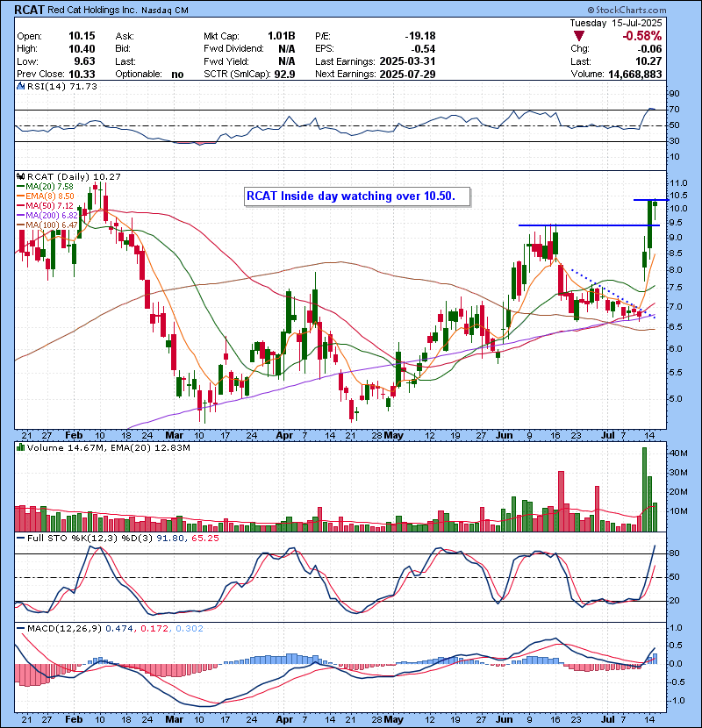Click the MA(50) 7.12 legend entry
702x728 pixels.
point(46,205)
